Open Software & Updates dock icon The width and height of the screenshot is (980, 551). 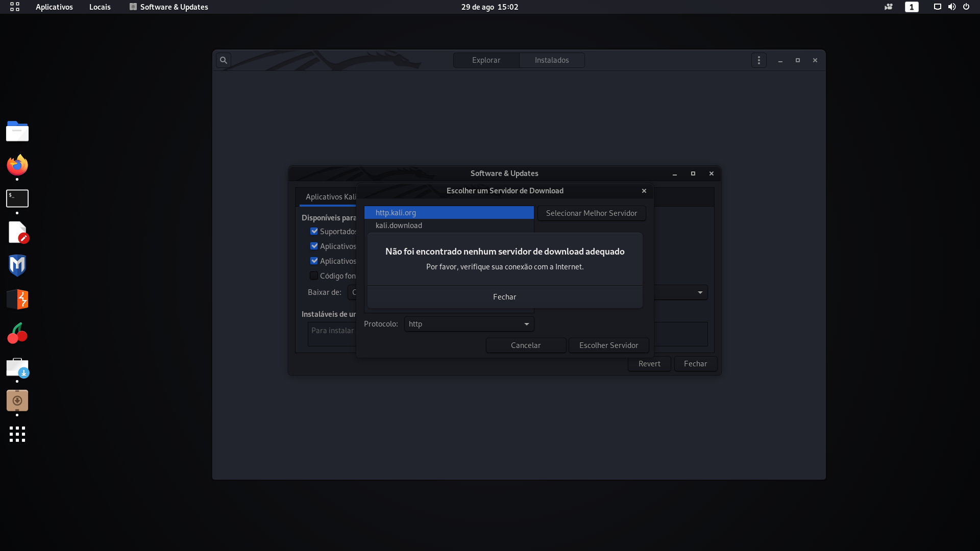tap(17, 401)
